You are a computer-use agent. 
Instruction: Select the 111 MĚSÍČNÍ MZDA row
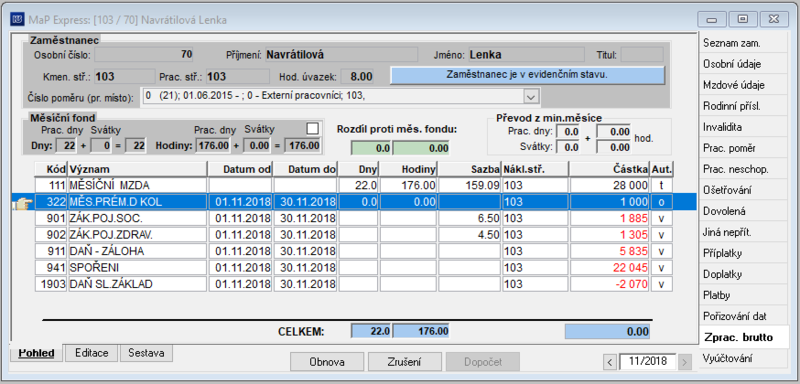click(x=354, y=185)
